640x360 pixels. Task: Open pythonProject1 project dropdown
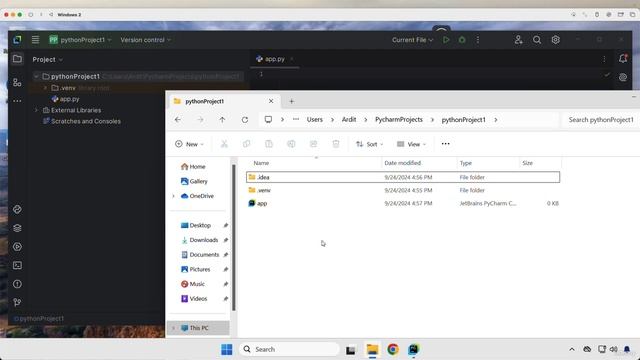(80, 40)
